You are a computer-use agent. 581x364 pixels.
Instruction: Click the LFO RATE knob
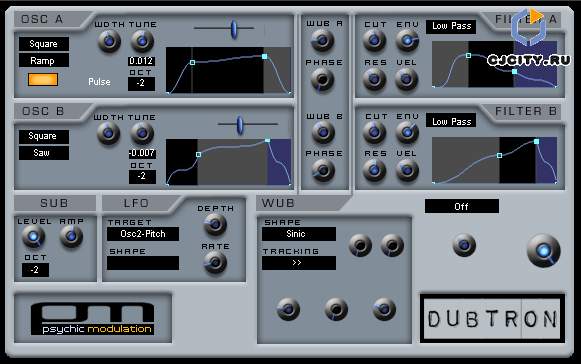coord(215,262)
